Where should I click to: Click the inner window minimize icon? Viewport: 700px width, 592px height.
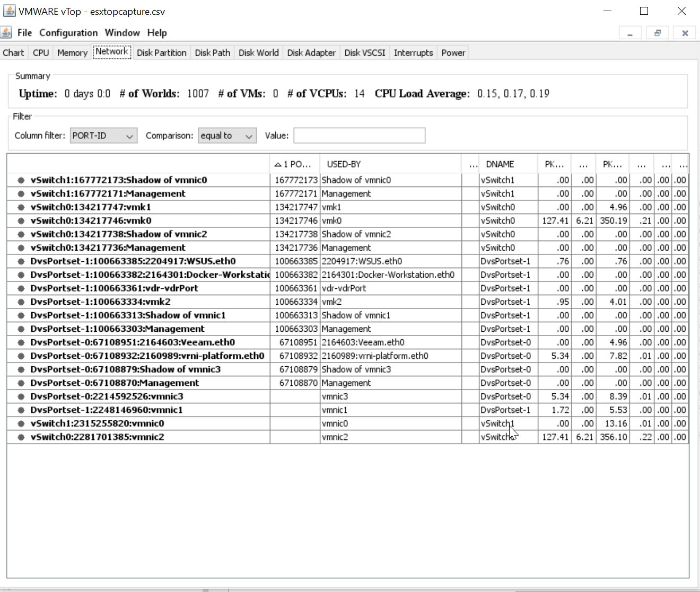(x=630, y=33)
